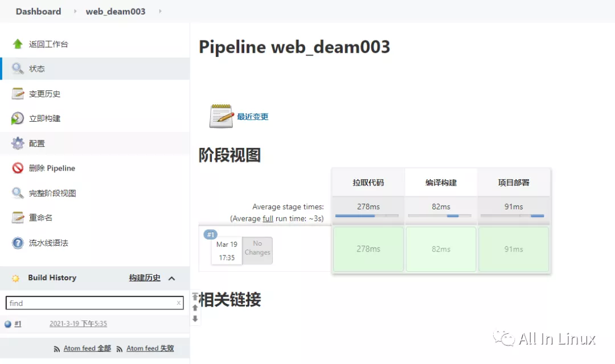The height and width of the screenshot is (364, 615).
Task: Select web_deam003 in the breadcrumb
Action: click(115, 11)
